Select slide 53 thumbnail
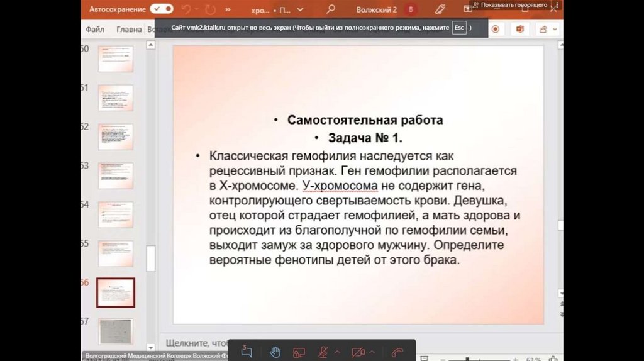644x361 pixels. click(115, 175)
